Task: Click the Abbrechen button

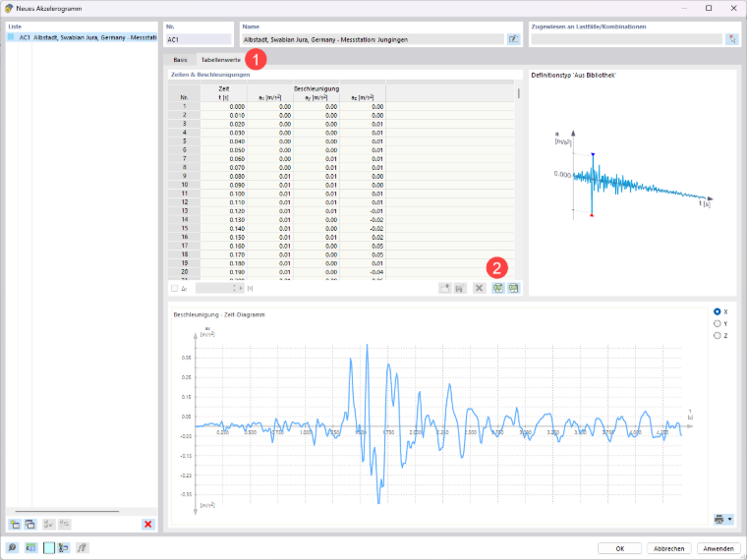Action: [669, 548]
